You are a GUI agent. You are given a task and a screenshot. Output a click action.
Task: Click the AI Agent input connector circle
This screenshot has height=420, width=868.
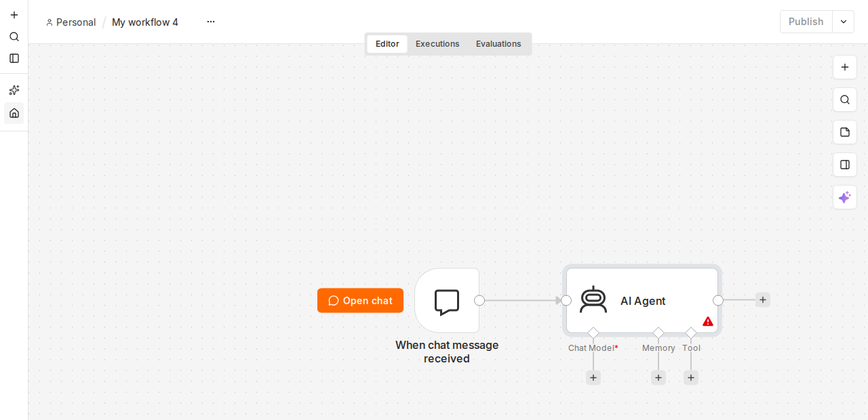point(566,301)
